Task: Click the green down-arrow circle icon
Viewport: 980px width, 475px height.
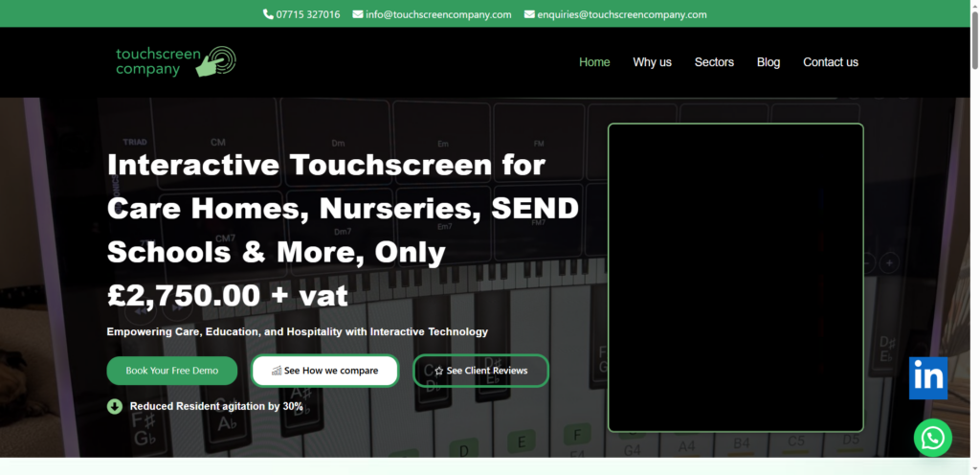Action: (115, 406)
